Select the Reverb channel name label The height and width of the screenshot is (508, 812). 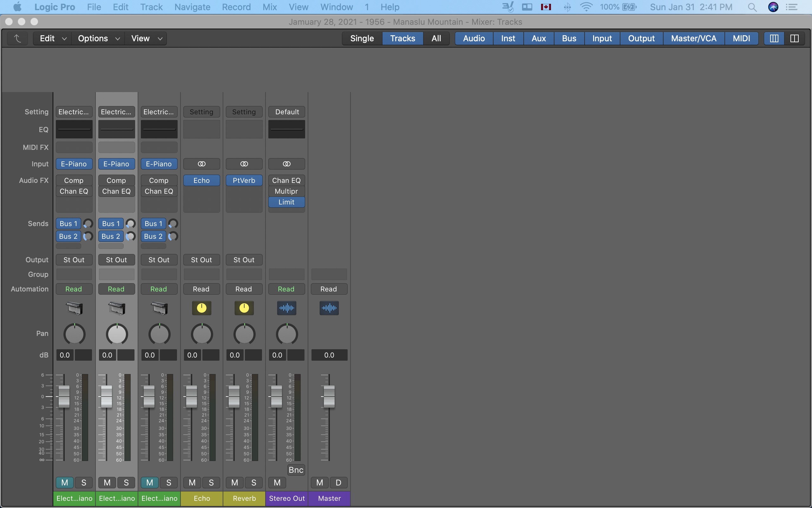tap(244, 498)
